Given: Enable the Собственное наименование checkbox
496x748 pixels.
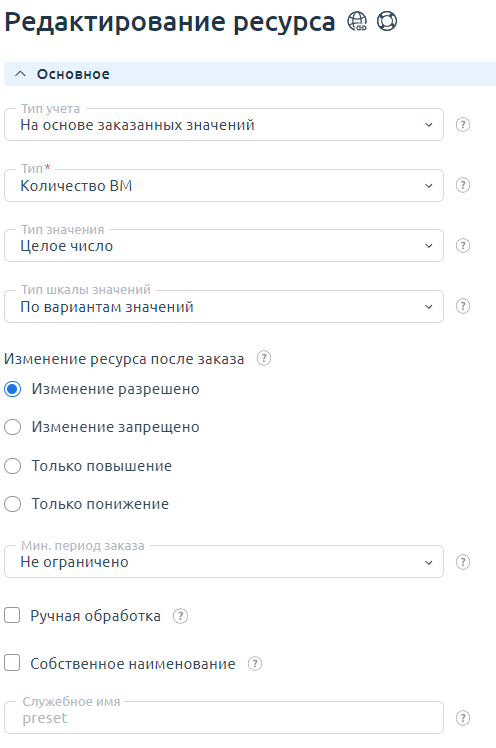Looking at the screenshot, I should [12, 663].
